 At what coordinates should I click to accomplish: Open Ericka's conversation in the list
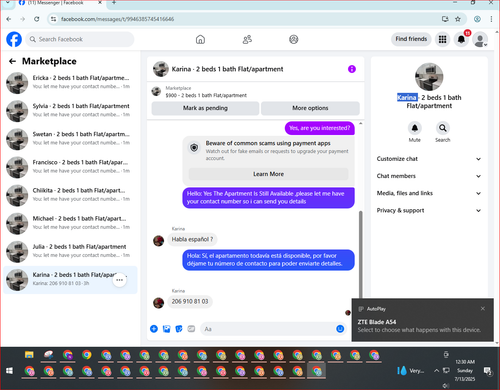70,82
